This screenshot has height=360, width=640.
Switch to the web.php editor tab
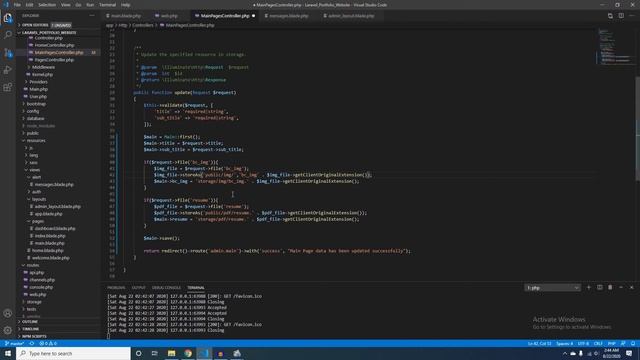[x=169, y=16]
